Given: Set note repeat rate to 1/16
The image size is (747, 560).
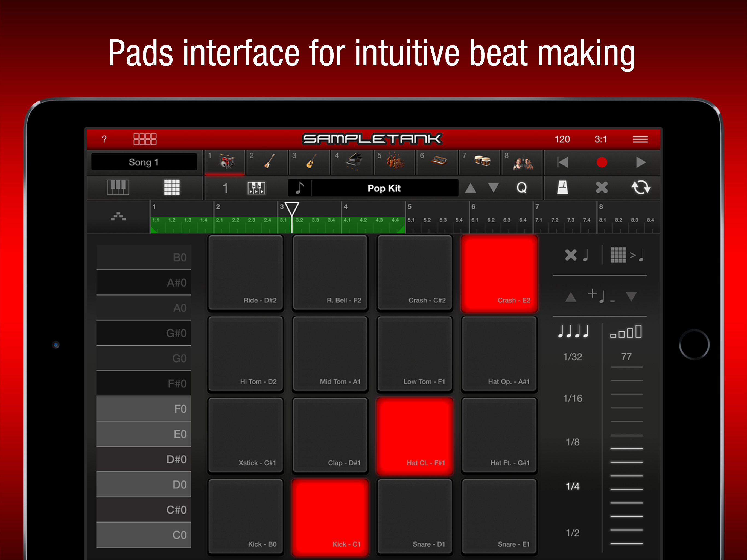Looking at the screenshot, I should coord(572,399).
